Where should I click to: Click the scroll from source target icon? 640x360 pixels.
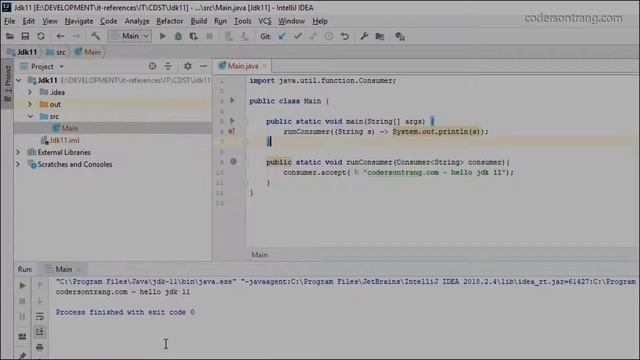(152, 66)
